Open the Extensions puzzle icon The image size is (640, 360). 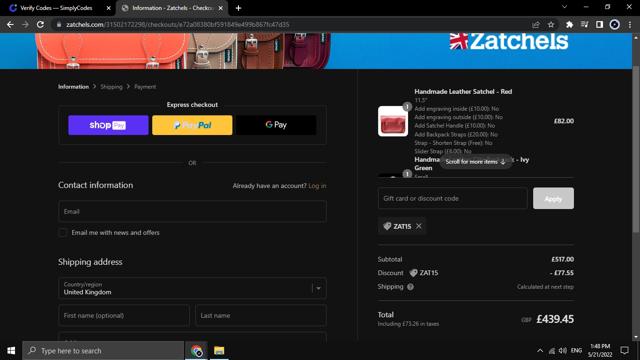tap(569, 24)
